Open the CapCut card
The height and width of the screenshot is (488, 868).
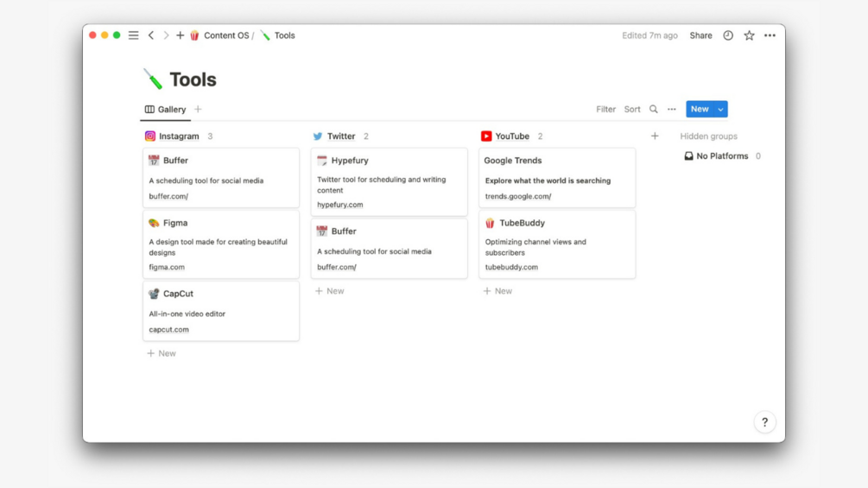click(x=221, y=311)
